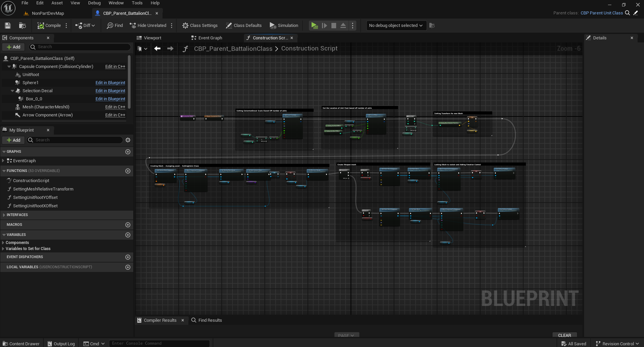Viewport: 644px width, 347px height.
Task: Click Edit in Blueprint link for Sphere1
Action: (110, 83)
